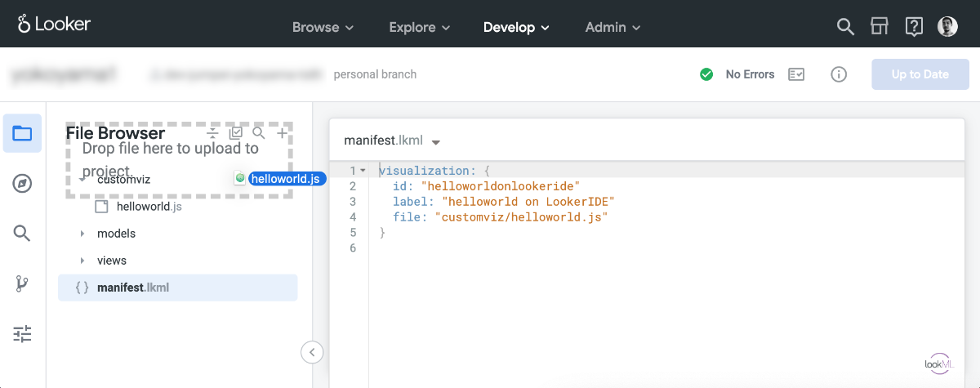Open the Develop menu

tap(516, 27)
